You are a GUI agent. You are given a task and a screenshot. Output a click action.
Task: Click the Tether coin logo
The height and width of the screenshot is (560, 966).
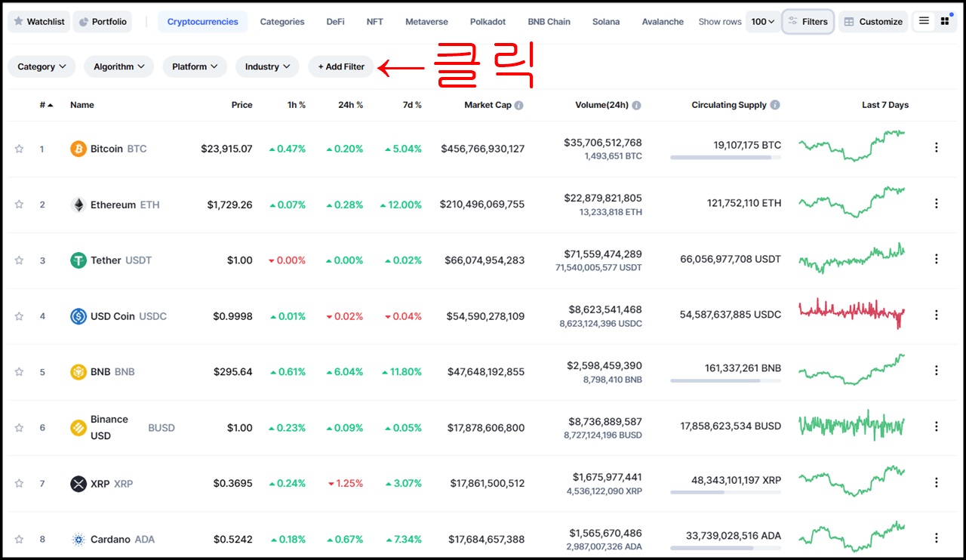tap(78, 260)
